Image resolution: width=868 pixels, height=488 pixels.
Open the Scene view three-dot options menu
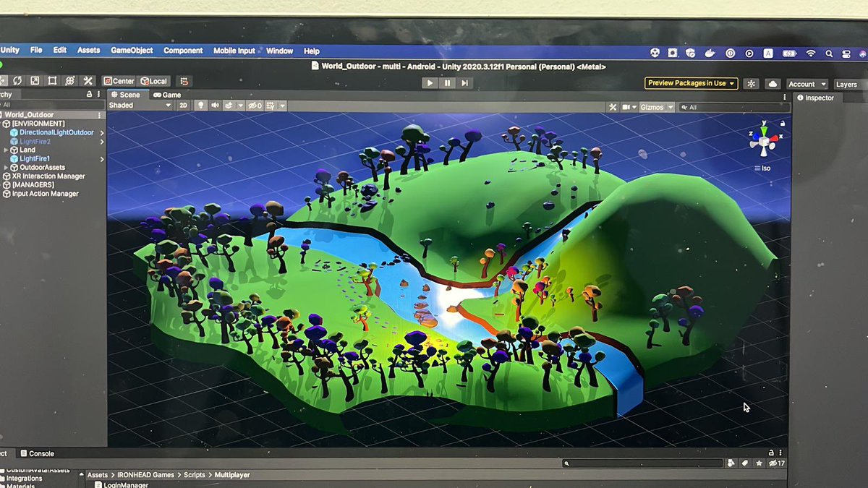coord(785,97)
